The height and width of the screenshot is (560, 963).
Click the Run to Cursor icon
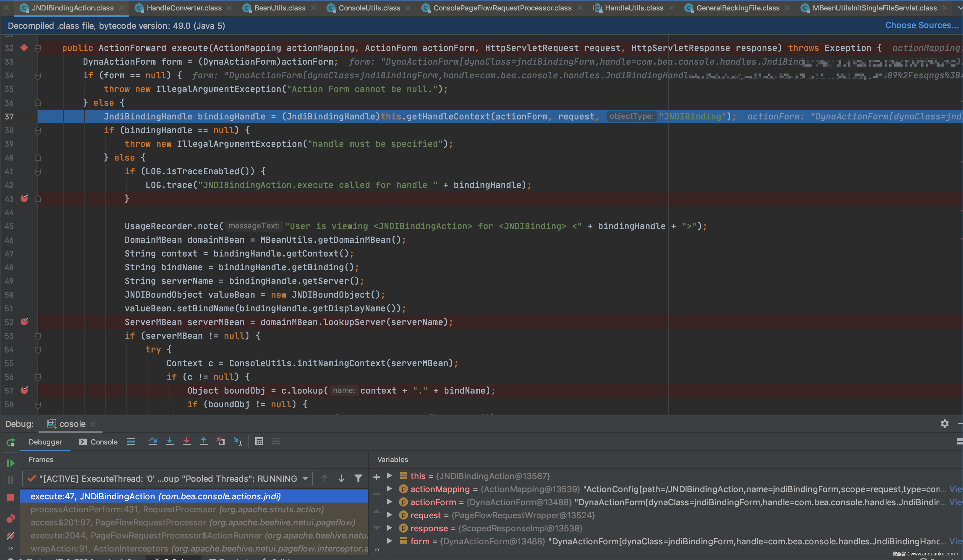[x=238, y=442]
